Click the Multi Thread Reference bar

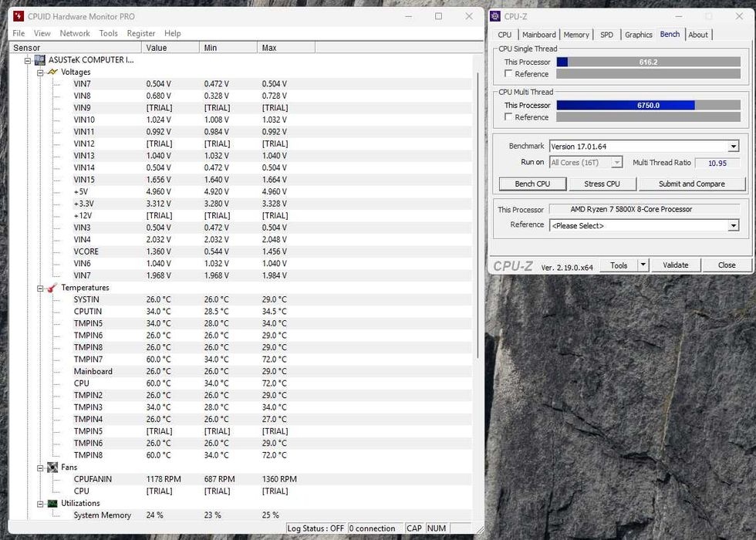point(649,116)
